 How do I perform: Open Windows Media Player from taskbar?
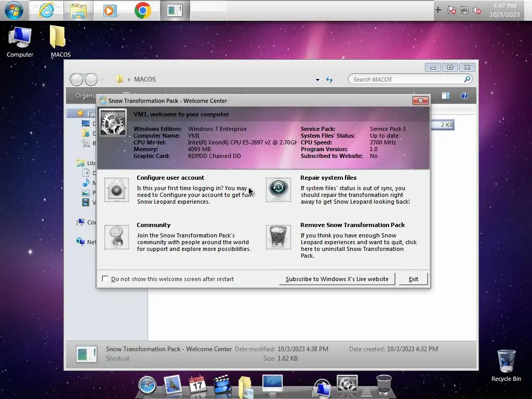[x=110, y=10]
